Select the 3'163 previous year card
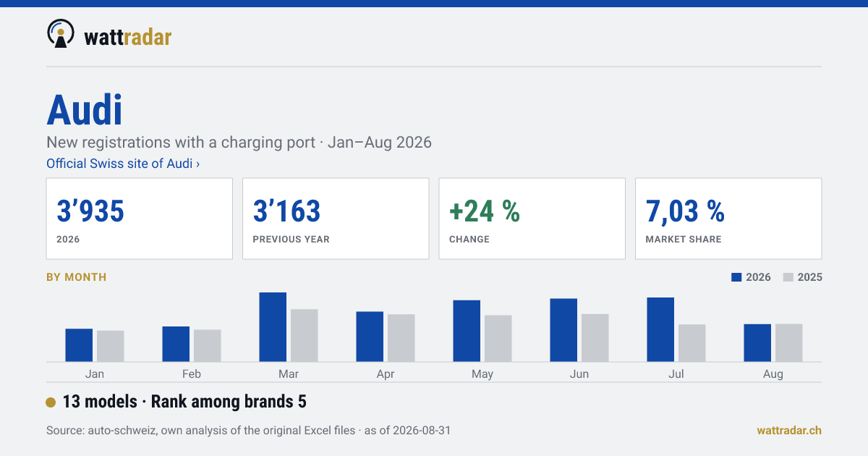Screen dimensions: 868x456 tap(336, 219)
